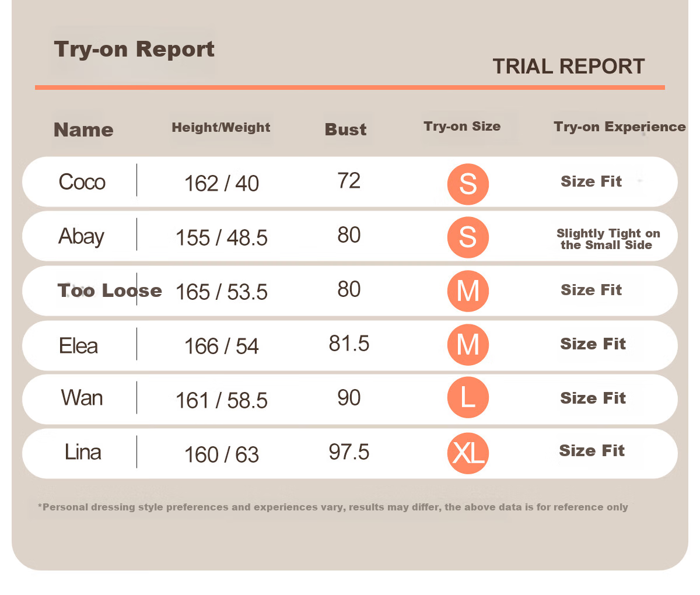
Task: Click the Name column header
Action: (83, 129)
